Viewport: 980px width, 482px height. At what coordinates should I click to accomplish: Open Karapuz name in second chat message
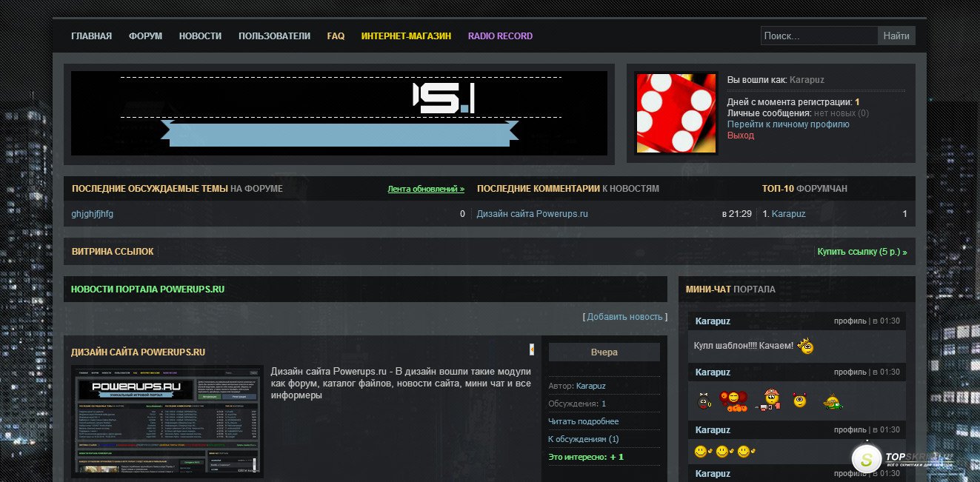(713, 372)
